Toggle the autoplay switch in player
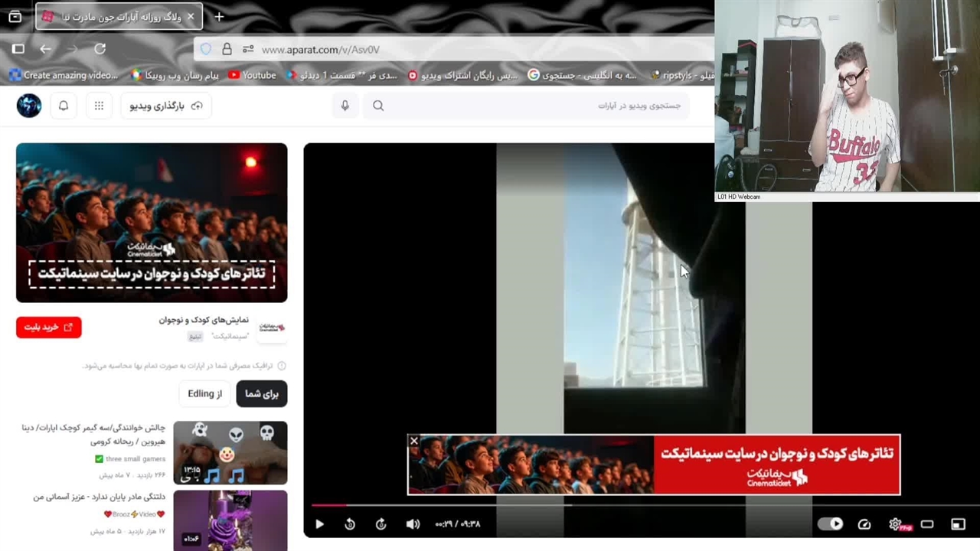Image resolution: width=980 pixels, height=551 pixels. [831, 524]
